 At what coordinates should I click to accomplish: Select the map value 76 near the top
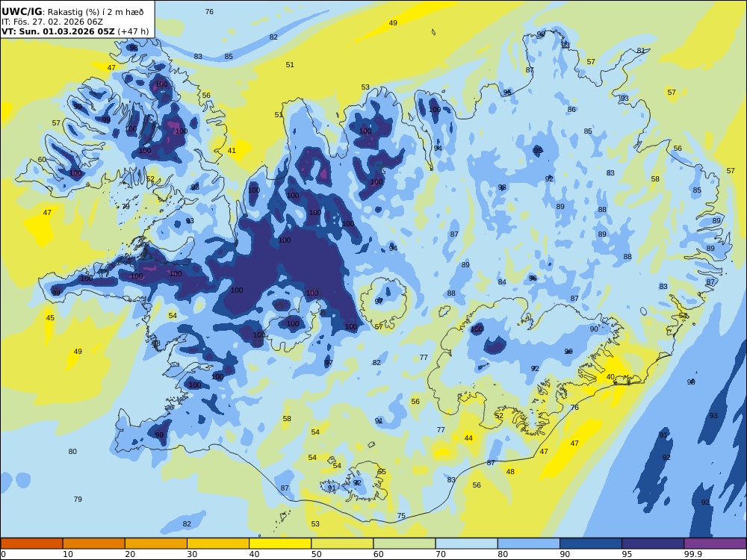click(209, 11)
